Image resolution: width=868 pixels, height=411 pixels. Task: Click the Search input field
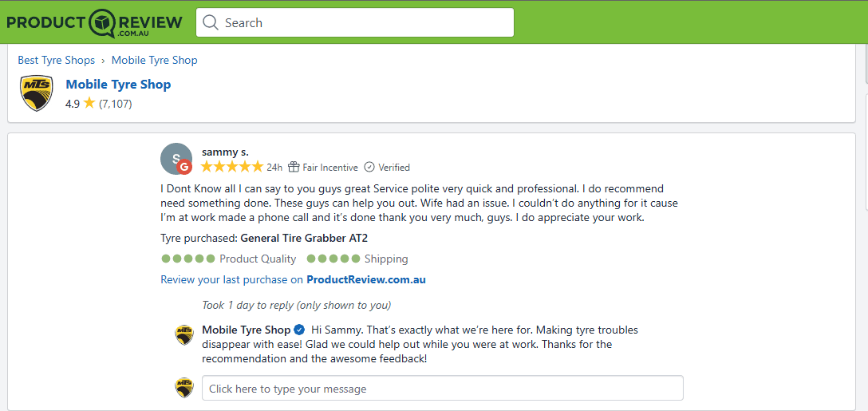pos(355,22)
